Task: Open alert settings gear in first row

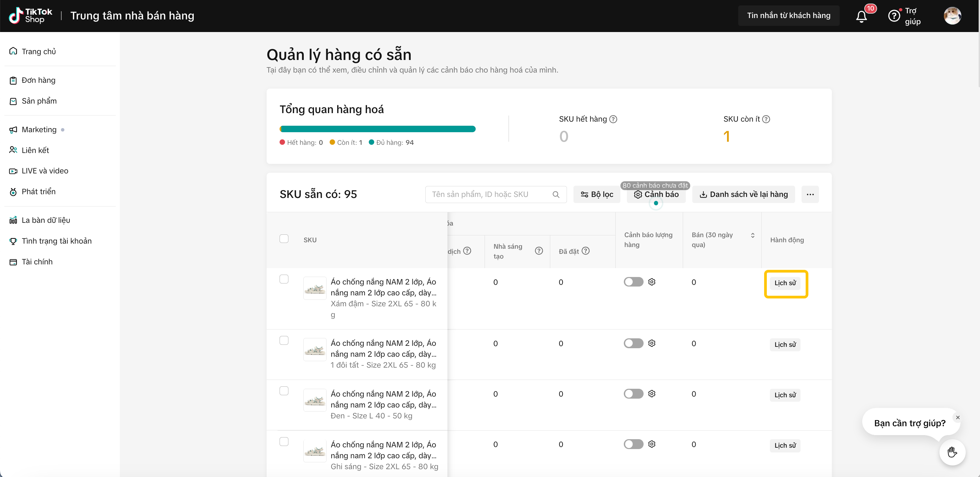Action: (x=652, y=282)
